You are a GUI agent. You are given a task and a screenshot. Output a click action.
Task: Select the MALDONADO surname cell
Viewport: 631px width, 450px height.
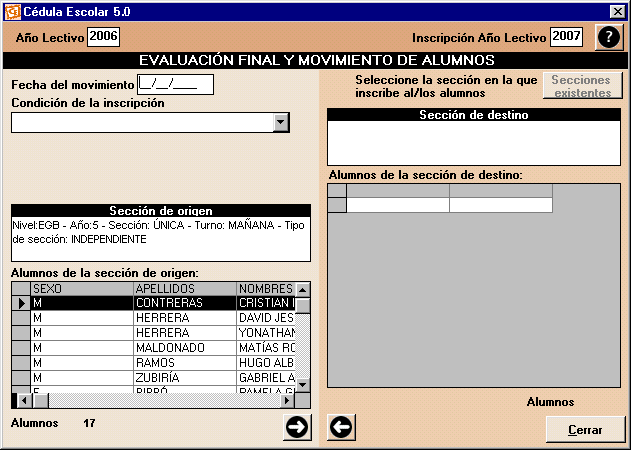click(x=185, y=347)
